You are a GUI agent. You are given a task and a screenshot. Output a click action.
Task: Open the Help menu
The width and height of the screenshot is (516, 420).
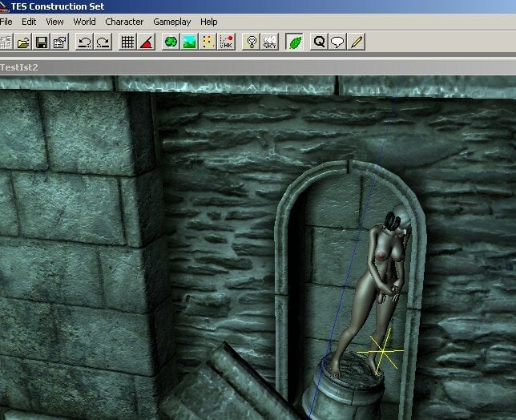click(x=208, y=22)
